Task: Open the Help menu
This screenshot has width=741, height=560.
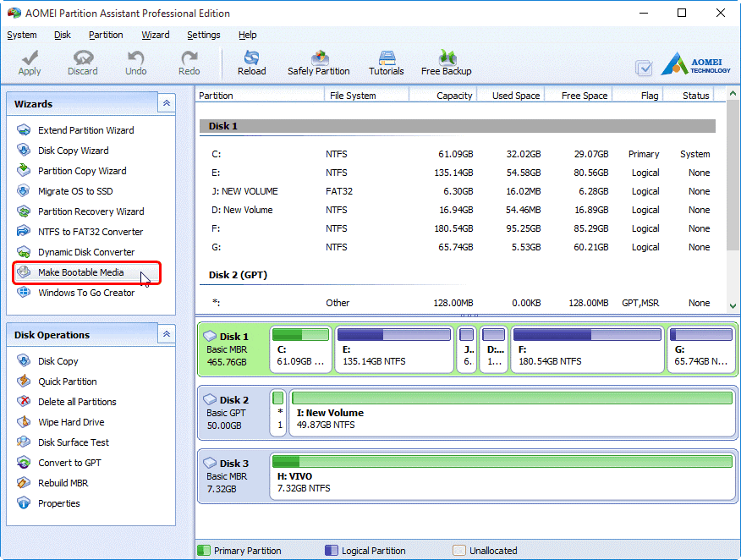Action: (x=247, y=35)
